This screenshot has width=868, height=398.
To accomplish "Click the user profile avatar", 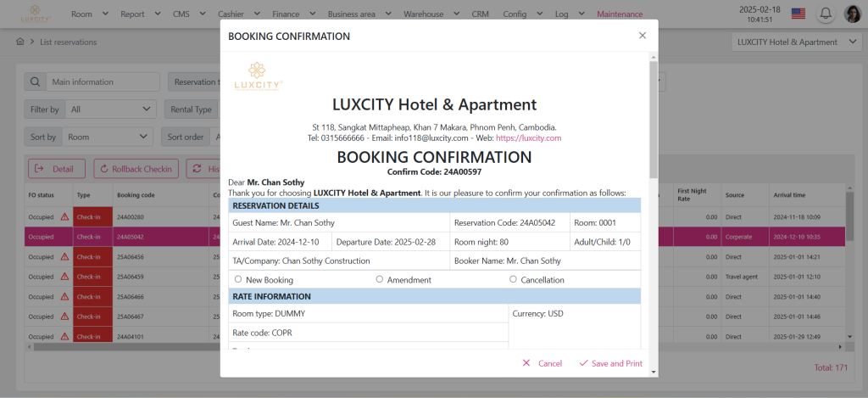I will point(852,14).
